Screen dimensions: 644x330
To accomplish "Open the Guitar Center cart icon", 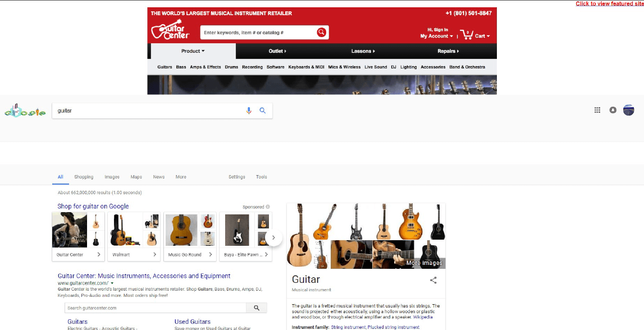I will [466, 34].
